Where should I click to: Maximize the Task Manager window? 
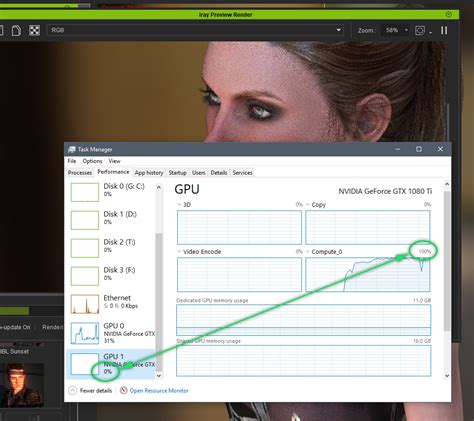coord(419,149)
